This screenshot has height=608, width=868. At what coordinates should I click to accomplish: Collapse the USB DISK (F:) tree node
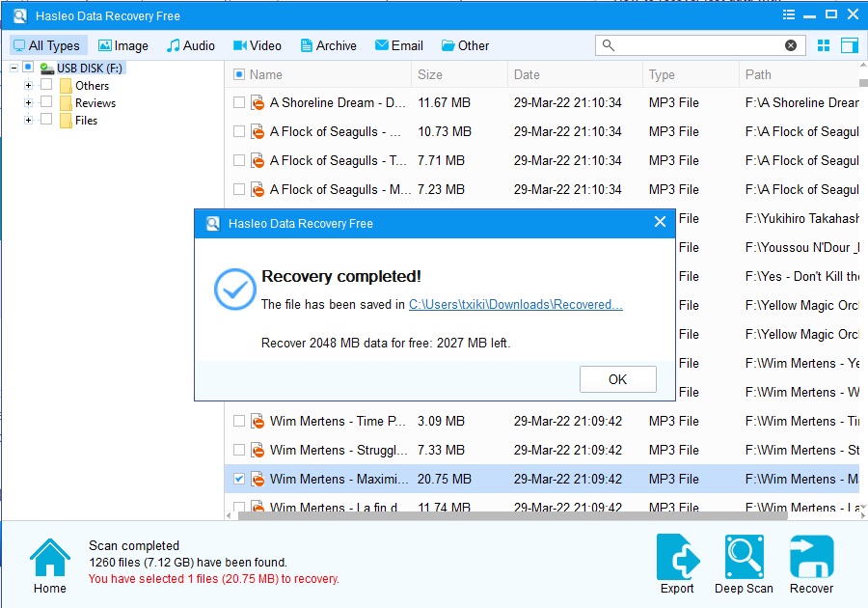(14, 69)
